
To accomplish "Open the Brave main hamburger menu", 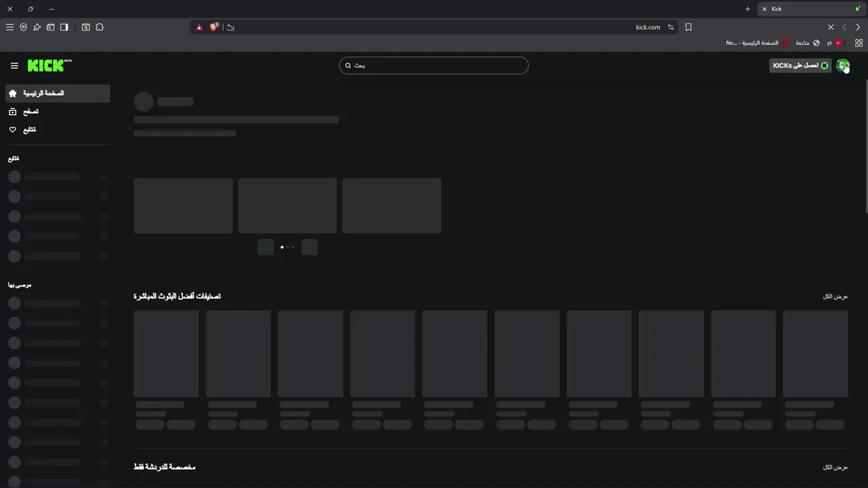I will click(9, 27).
